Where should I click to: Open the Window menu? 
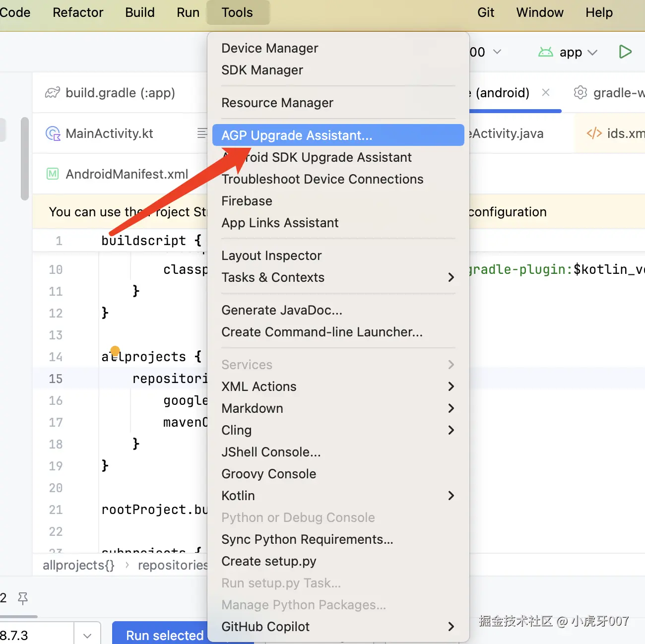point(540,12)
